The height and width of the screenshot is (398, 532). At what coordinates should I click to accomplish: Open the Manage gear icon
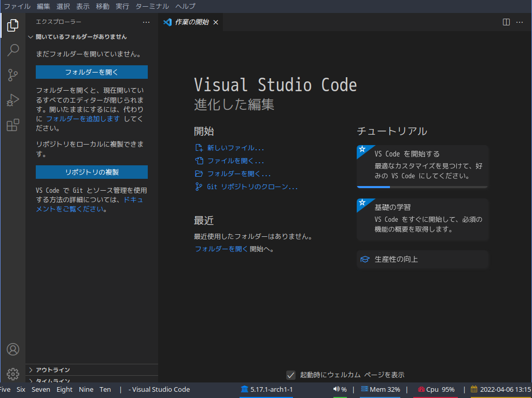tap(13, 374)
